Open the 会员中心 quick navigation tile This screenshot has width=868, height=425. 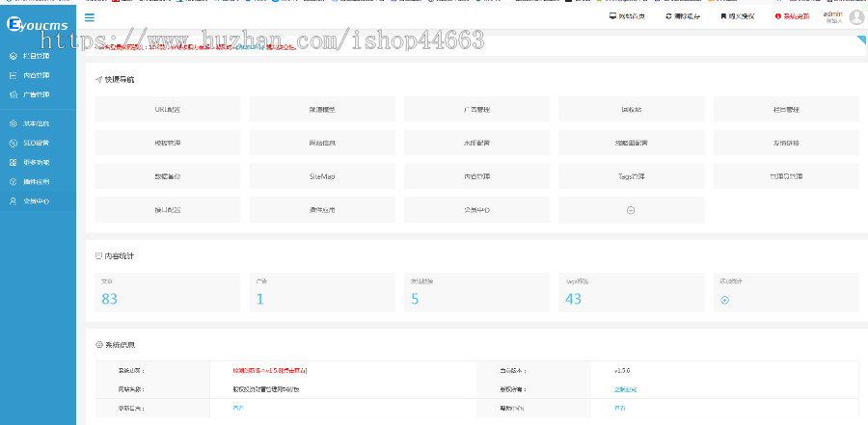tap(476, 210)
